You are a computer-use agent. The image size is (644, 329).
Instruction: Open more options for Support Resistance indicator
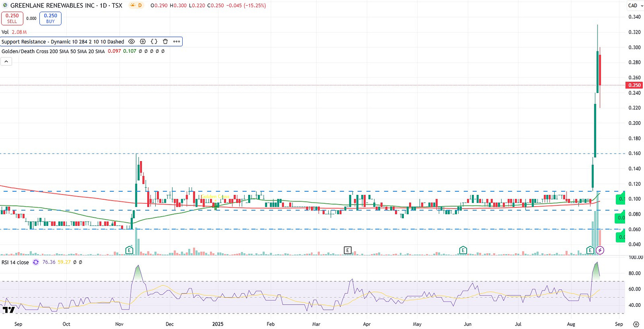176,42
